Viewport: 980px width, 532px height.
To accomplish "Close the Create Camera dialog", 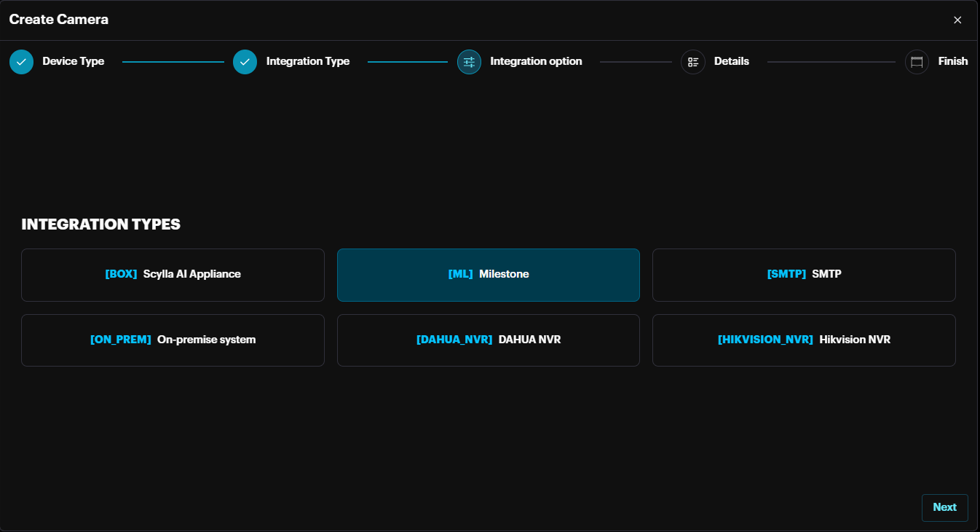I will pos(957,20).
